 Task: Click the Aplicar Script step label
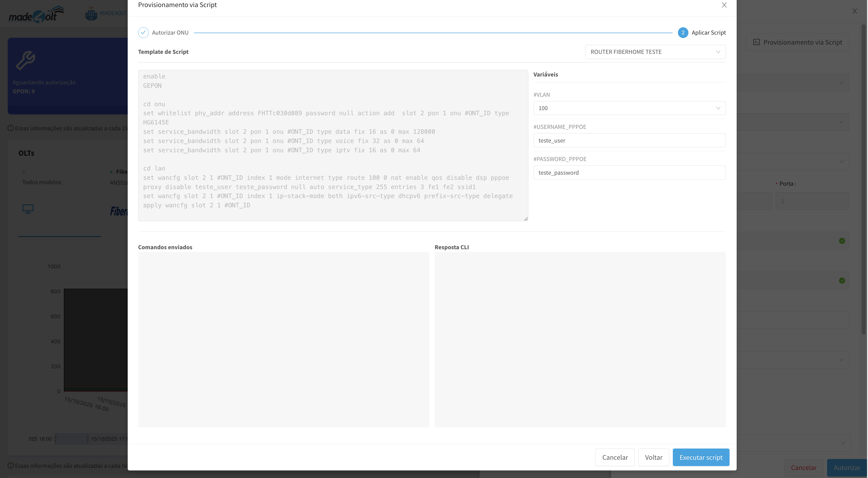pos(708,33)
